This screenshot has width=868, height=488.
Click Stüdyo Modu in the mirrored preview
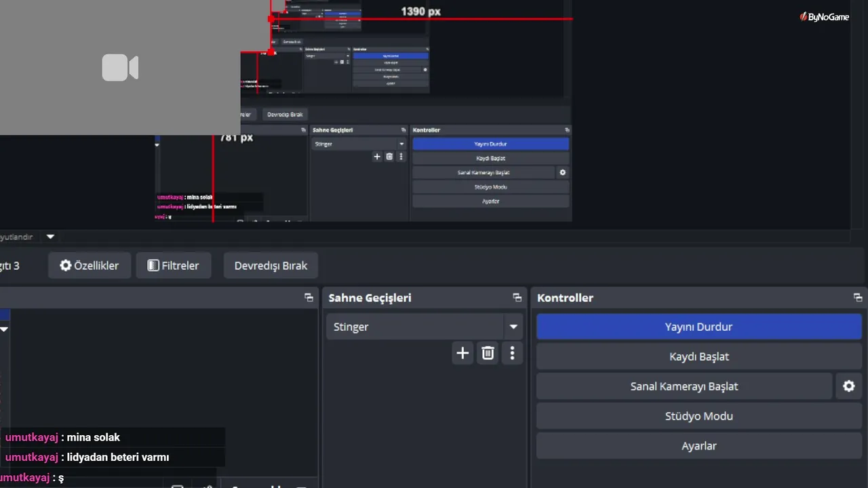[490, 186]
